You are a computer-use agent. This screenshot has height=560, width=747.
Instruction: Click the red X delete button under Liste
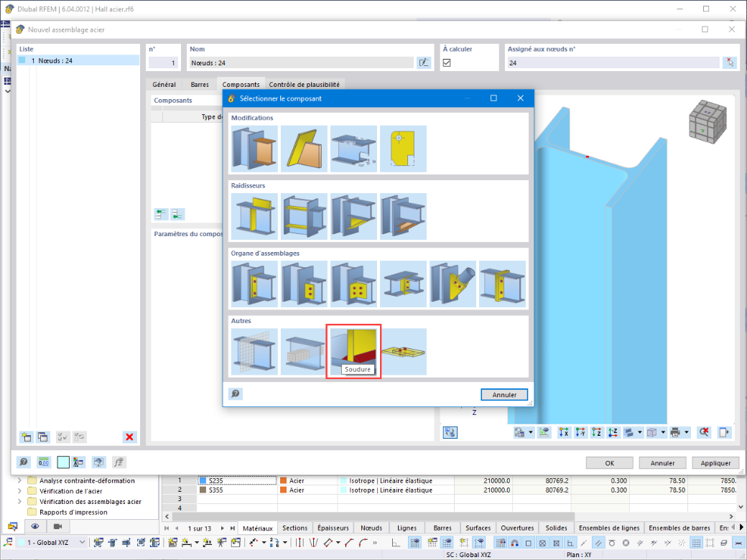click(x=129, y=437)
